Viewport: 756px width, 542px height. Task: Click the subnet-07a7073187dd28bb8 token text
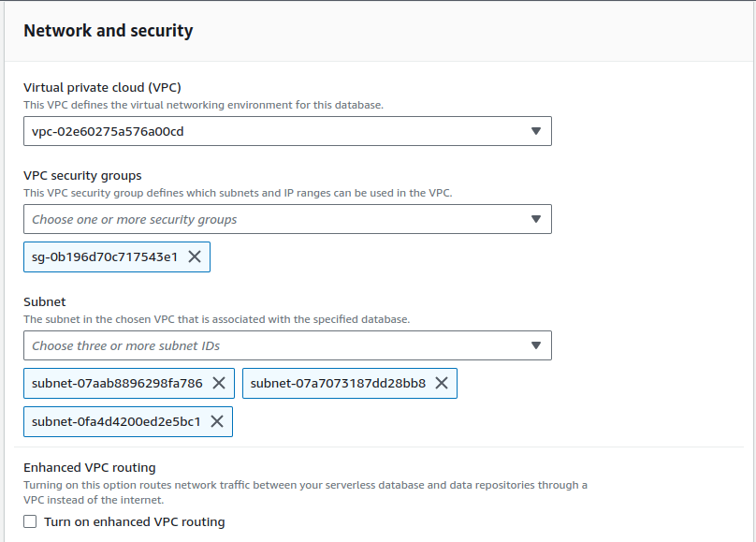pos(338,383)
